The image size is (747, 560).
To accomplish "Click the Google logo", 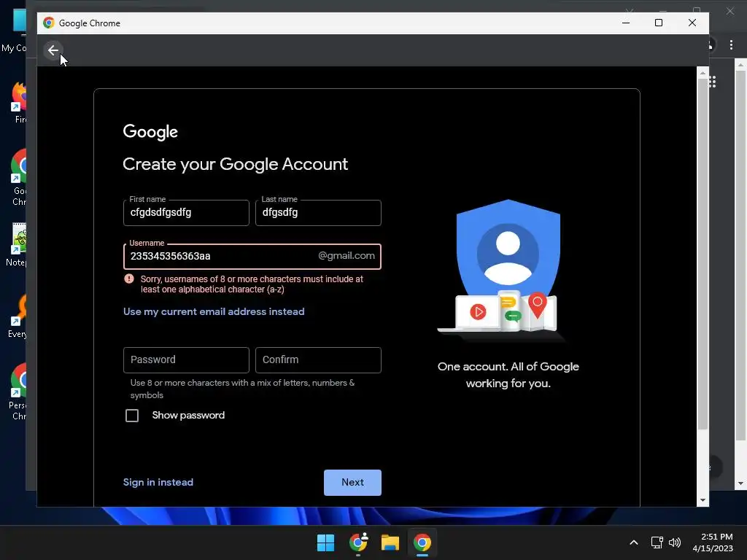I will pos(150,132).
